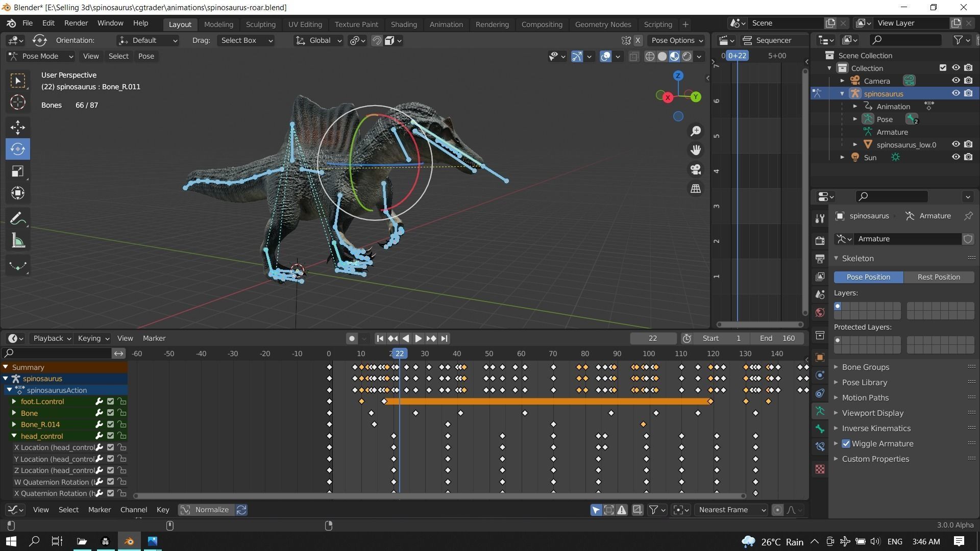Play the animation forward
Viewport: 980px width, 551px height.
click(418, 338)
